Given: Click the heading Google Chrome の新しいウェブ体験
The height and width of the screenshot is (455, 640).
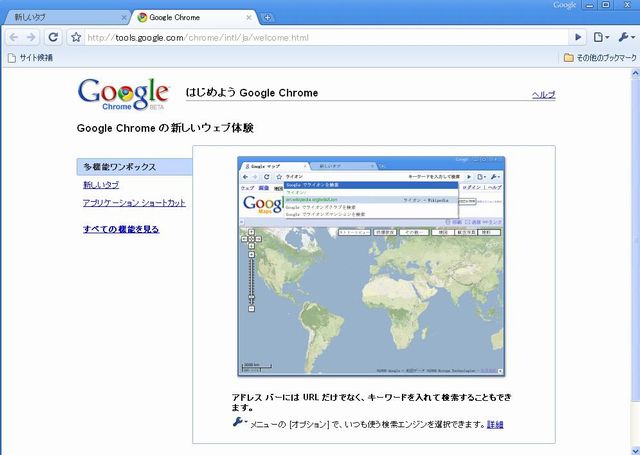Looking at the screenshot, I should pyautogui.click(x=165, y=128).
